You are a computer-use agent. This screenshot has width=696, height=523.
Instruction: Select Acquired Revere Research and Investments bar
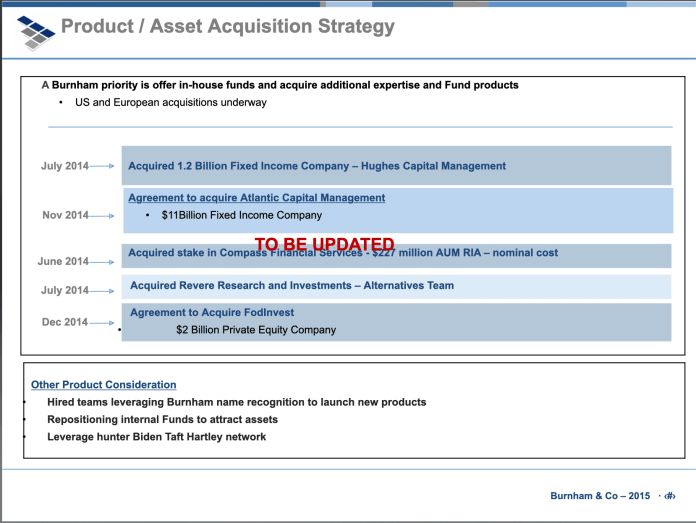(x=396, y=286)
